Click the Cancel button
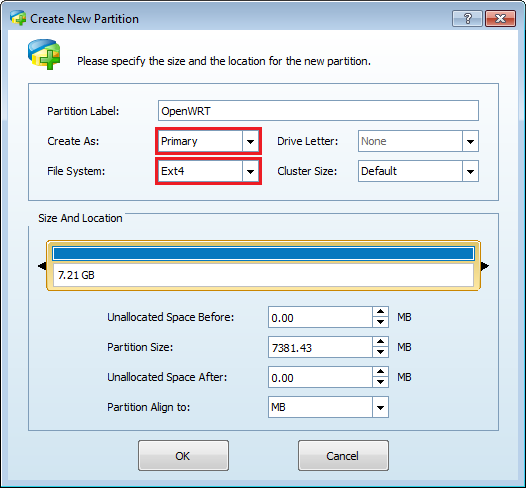This screenshot has height=488, width=526. coord(343,456)
